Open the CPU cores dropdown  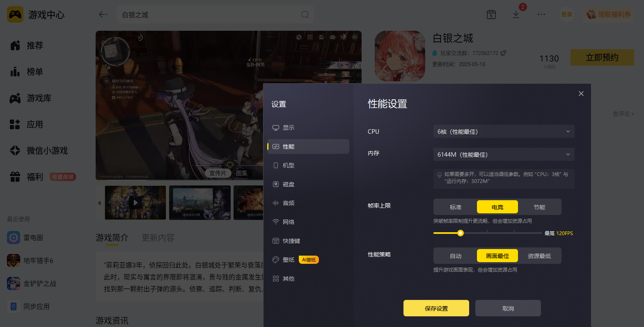click(x=504, y=131)
